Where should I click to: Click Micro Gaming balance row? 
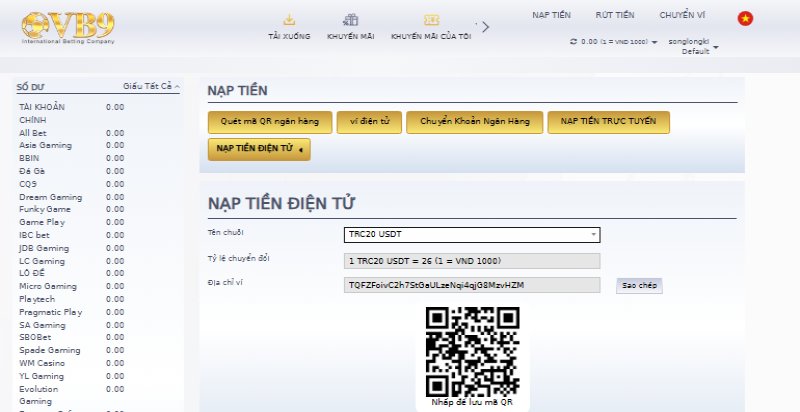click(71, 286)
